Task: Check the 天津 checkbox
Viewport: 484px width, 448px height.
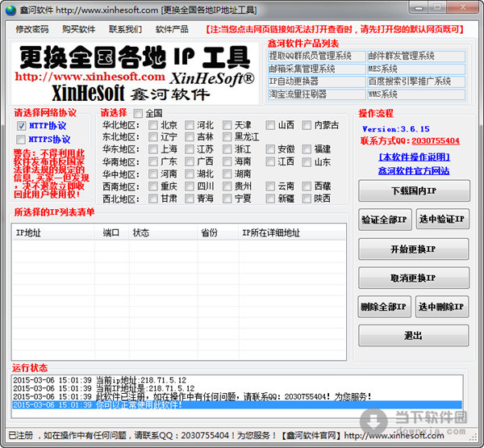Action: 227,125
